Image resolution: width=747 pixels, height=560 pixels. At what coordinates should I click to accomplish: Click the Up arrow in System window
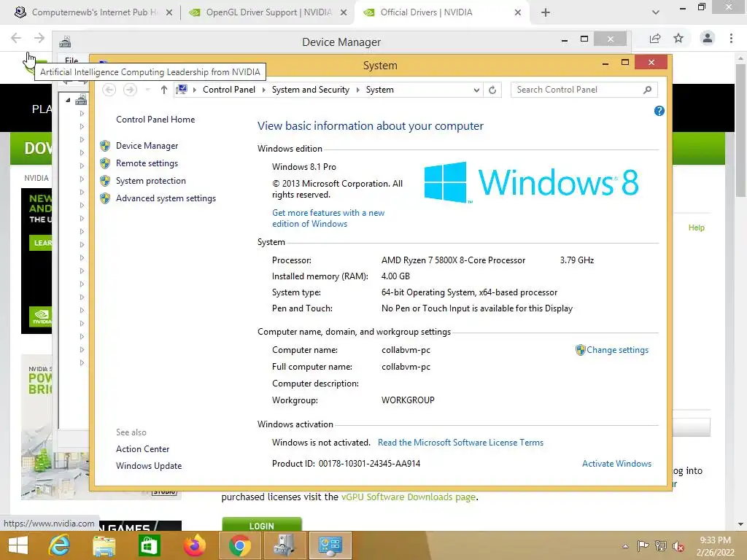pyautogui.click(x=164, y=90)
